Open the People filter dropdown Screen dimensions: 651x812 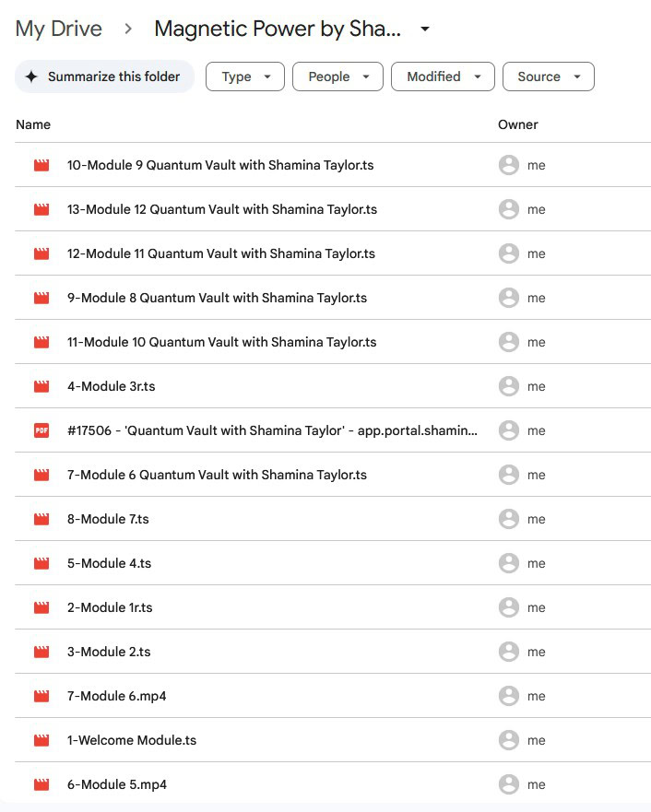click(x=337, y=76)
